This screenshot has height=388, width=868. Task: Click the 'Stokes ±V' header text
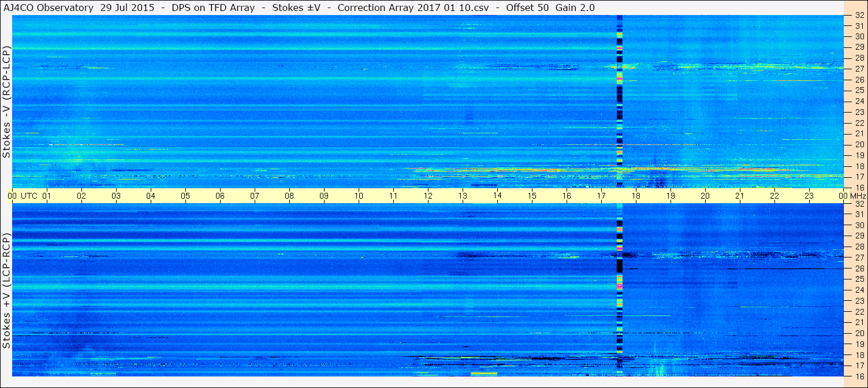pyautogui.click(x=296, y=8)
